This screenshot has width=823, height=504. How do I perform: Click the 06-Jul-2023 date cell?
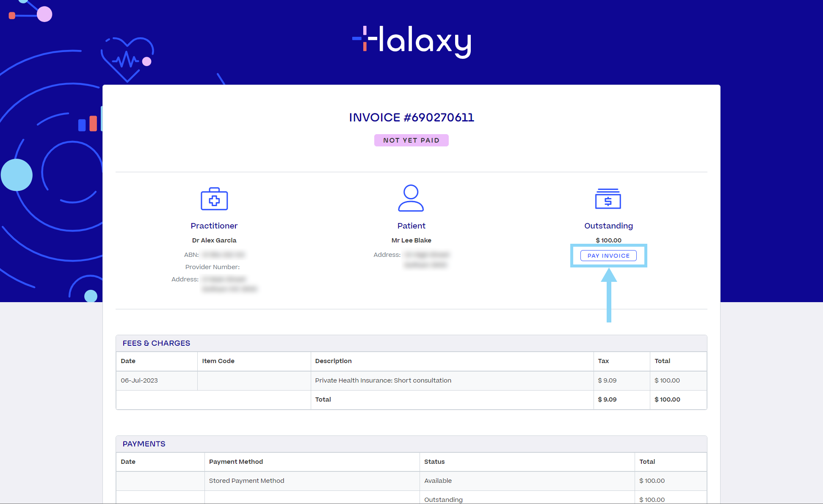[139, 380]
